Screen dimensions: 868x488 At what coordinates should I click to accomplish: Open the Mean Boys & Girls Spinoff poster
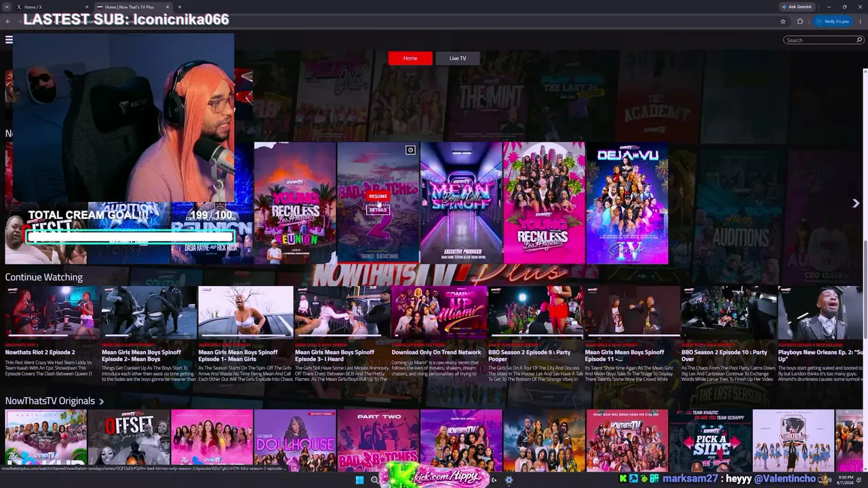[460, 203]
